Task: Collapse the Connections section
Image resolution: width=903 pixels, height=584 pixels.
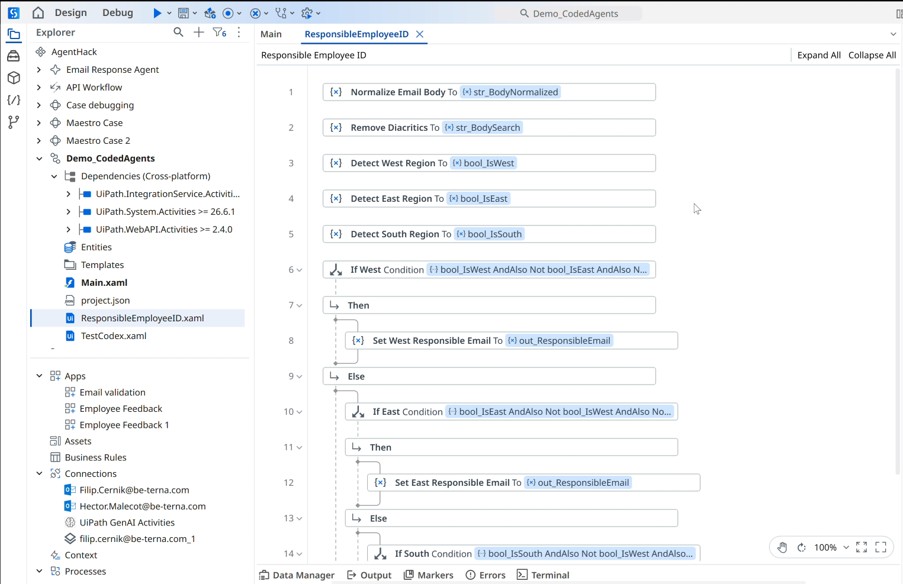Action: (39, 473)
